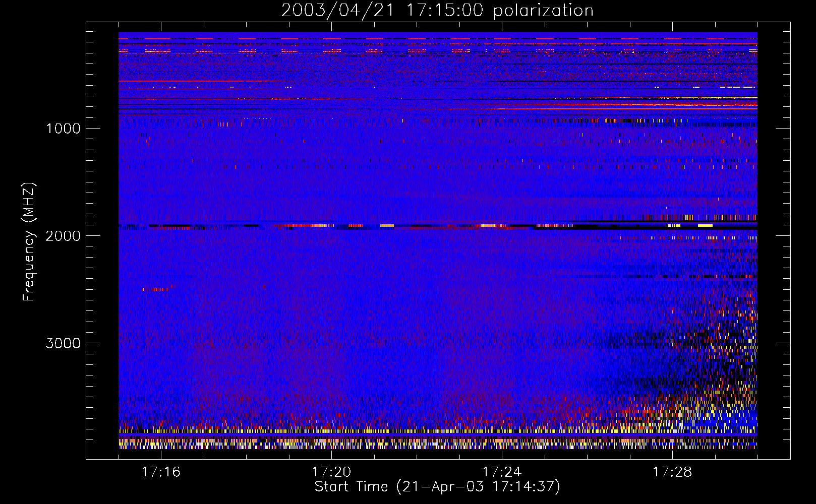This screenshot has width=816, height=504.
Task: Click the 1000 frequency tick label
Action: click(63, 129)
